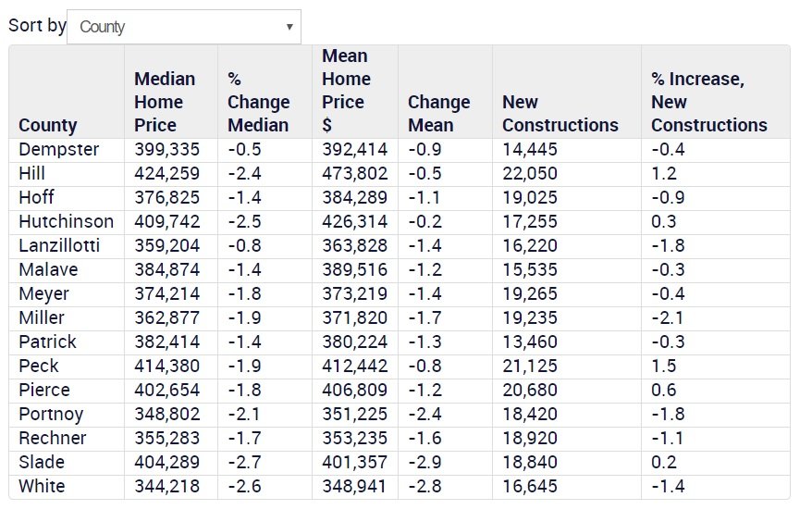Click White's new constructions value 16,645

[532, 486]
